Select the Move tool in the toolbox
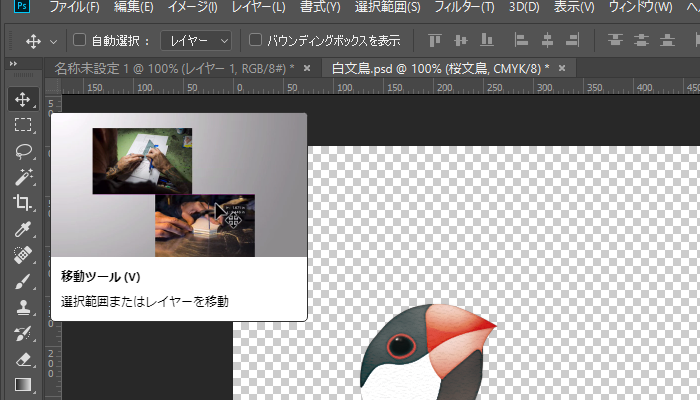 click(23, 99)
